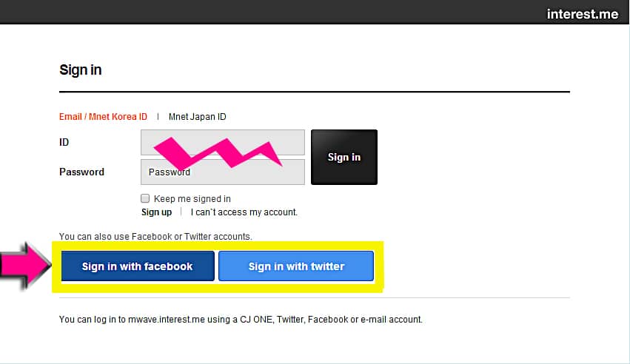Follow 'I can't access my account' link

click(x=244, y=212)
